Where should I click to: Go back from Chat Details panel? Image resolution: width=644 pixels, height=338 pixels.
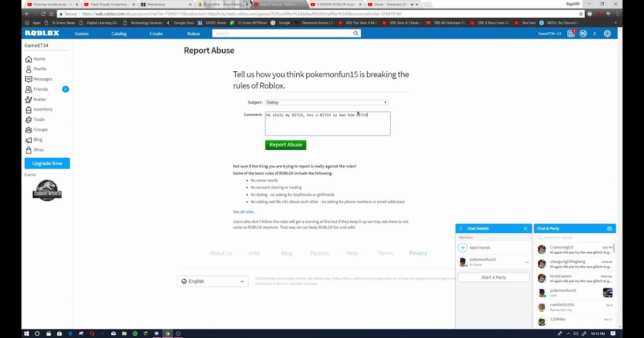point(460,229)
